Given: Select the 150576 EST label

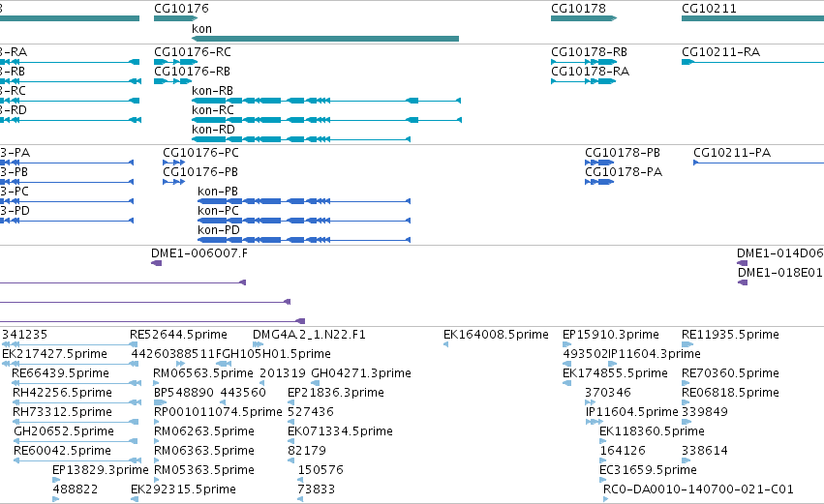Looking at the screenshot, I should pyautogui.click(x=320, y=471).
